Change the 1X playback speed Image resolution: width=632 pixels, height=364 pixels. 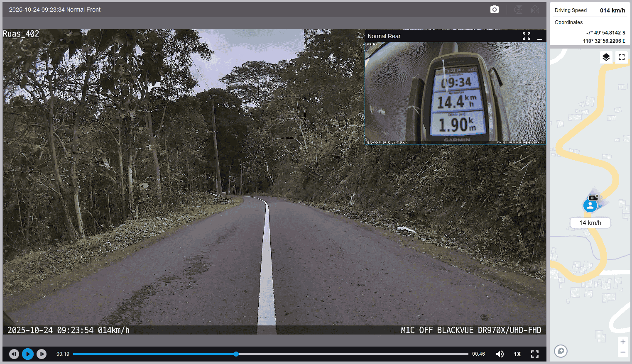(x=517, y=354)
